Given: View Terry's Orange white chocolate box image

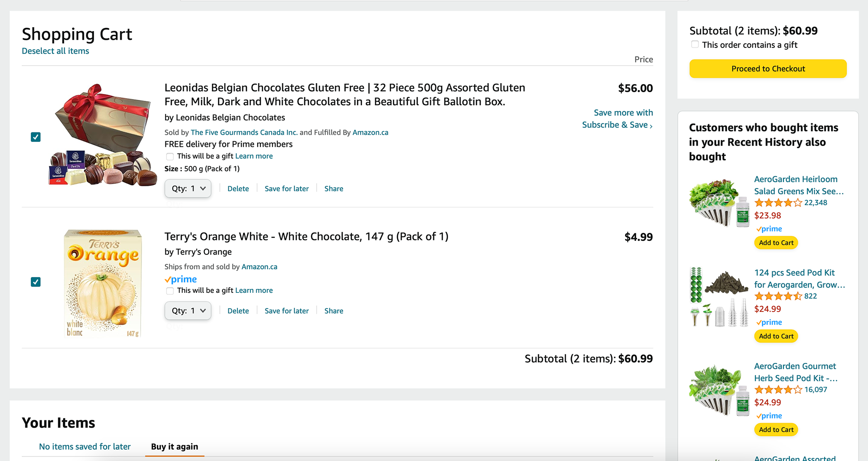Looking at the screenshot, I should 103,283.
